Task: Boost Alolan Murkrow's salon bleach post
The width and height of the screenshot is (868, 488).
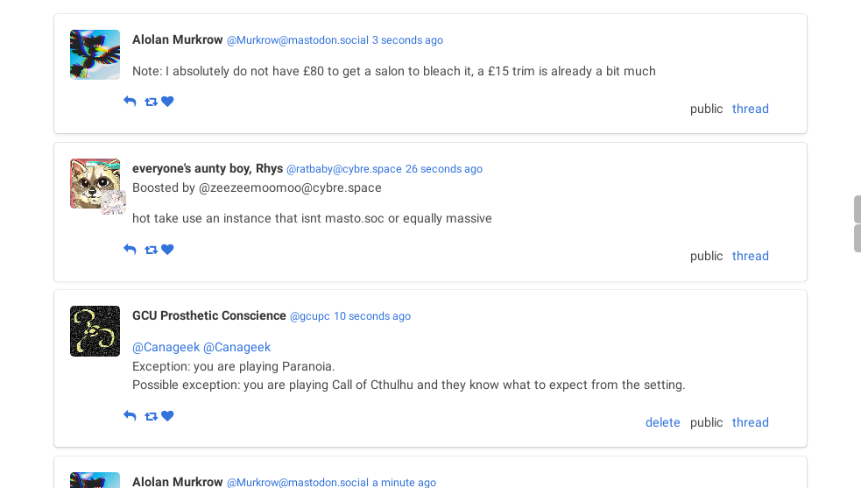Action: coord(151,102)
